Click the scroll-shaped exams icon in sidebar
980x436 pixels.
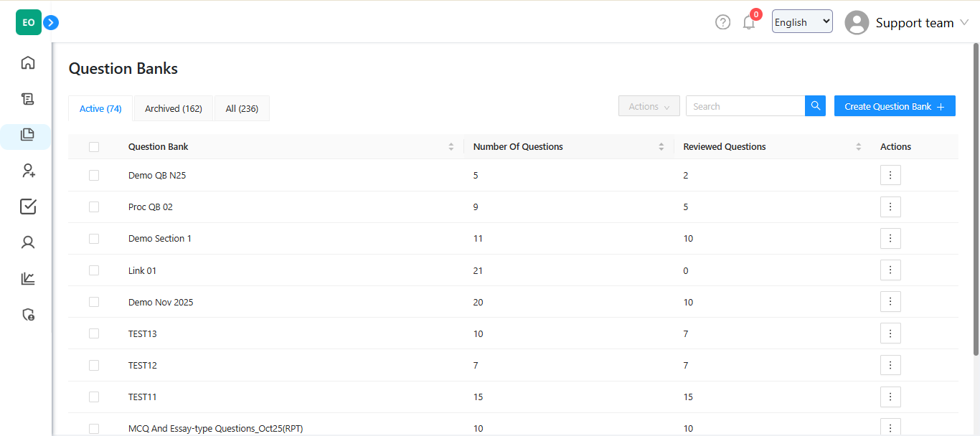(28, 99)
